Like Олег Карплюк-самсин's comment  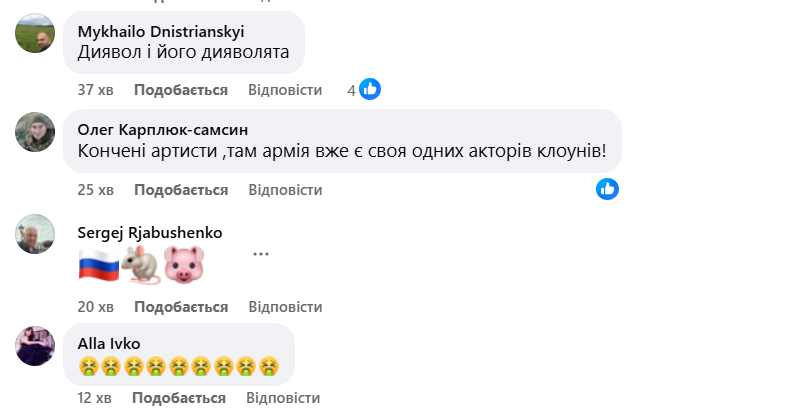[x=181, y=190]
